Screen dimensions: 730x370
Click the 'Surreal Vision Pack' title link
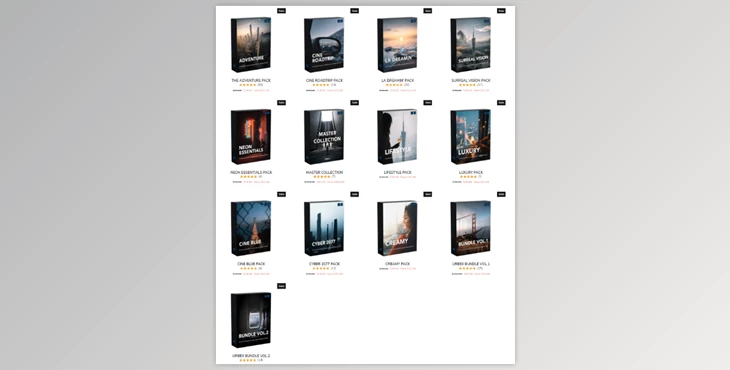(471, 81)
